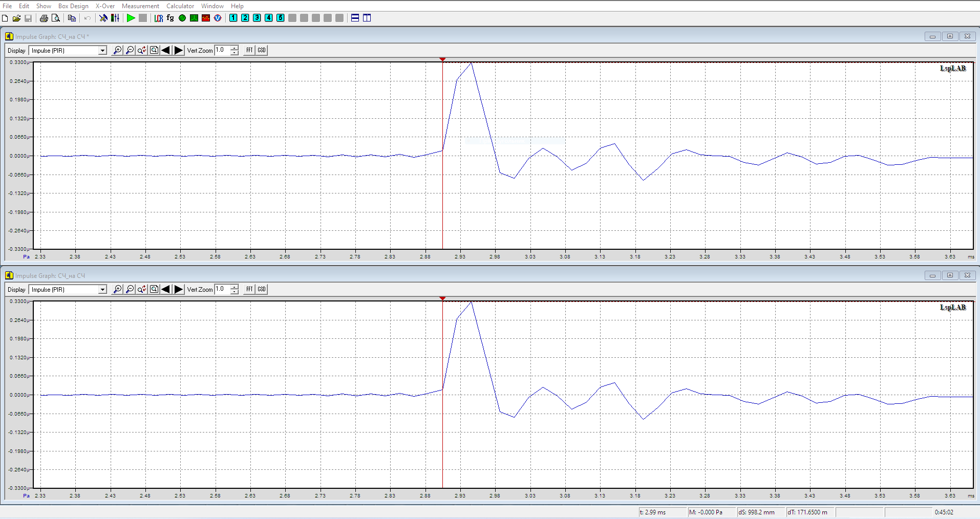Viewport: 980px width, 519px height.
Task: Click the Vert Zoom field in bottom graph
Action: (222, 289)
